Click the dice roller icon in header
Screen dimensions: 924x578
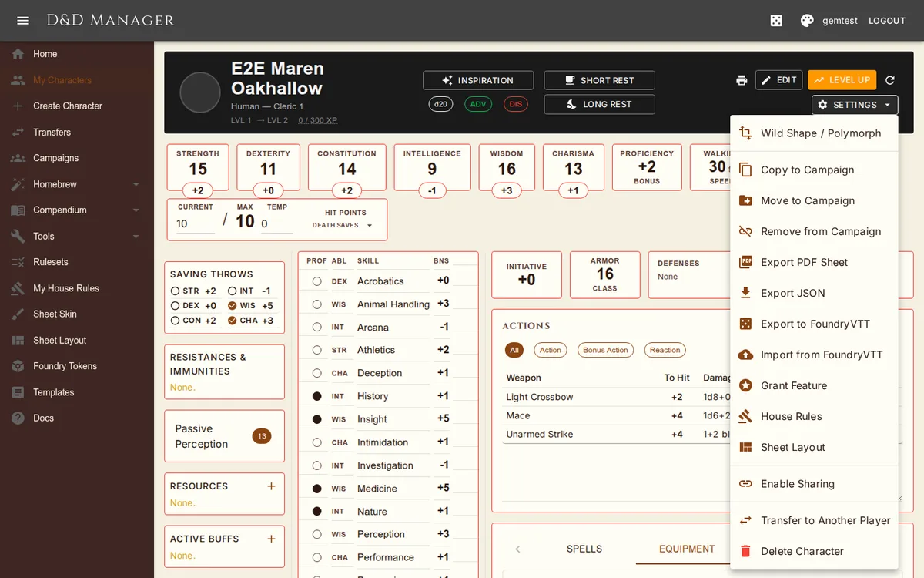[776, 21]
